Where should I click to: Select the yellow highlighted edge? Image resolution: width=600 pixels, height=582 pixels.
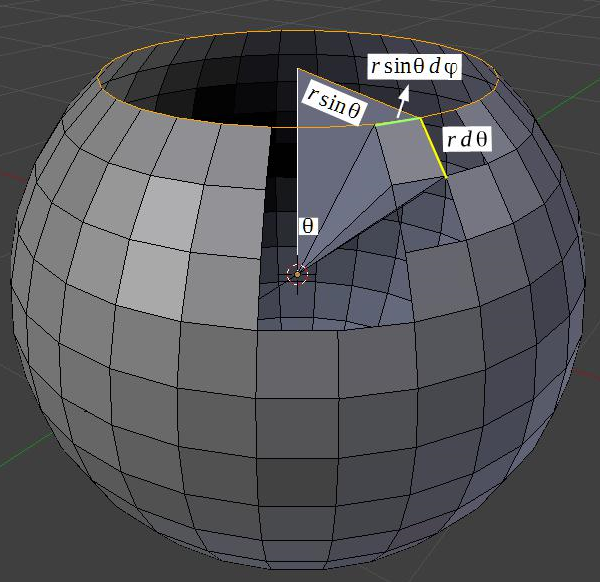tap(433, 149)
